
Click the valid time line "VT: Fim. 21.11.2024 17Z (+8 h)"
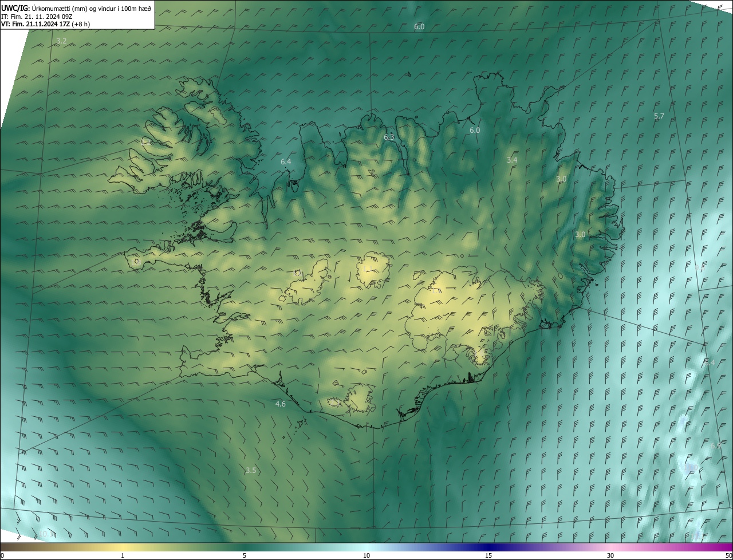tap(46, 24)
